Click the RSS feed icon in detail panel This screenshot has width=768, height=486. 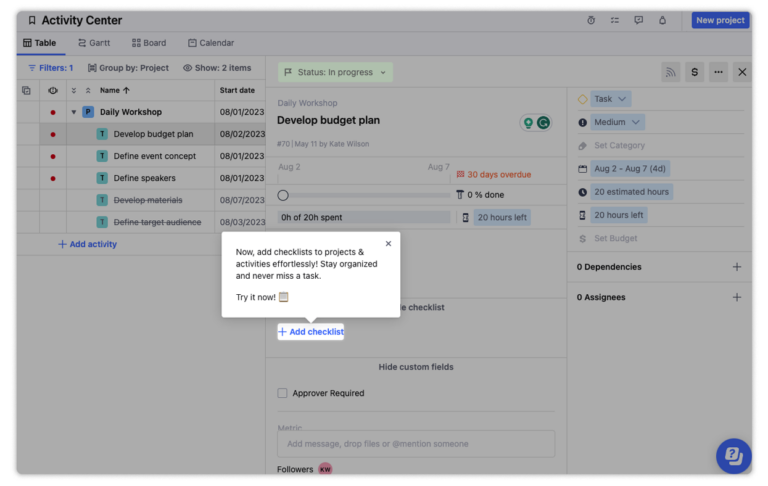[671, 72]
